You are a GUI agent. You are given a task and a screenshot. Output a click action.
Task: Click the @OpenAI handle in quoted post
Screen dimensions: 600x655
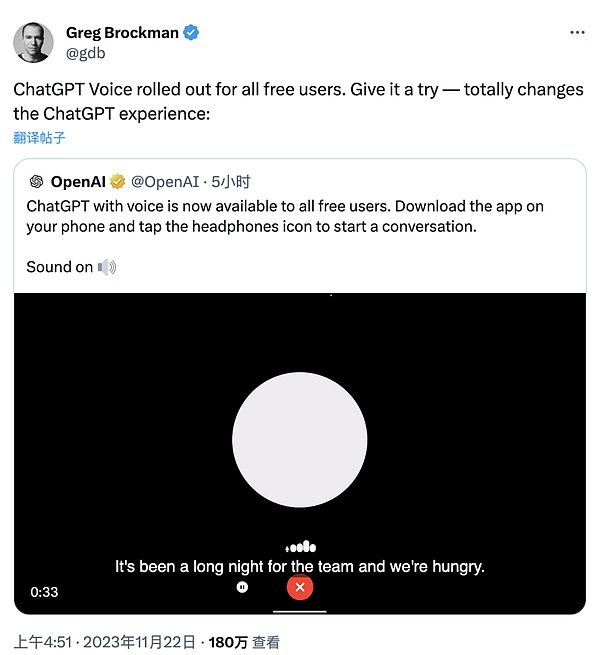pos(165,181)
